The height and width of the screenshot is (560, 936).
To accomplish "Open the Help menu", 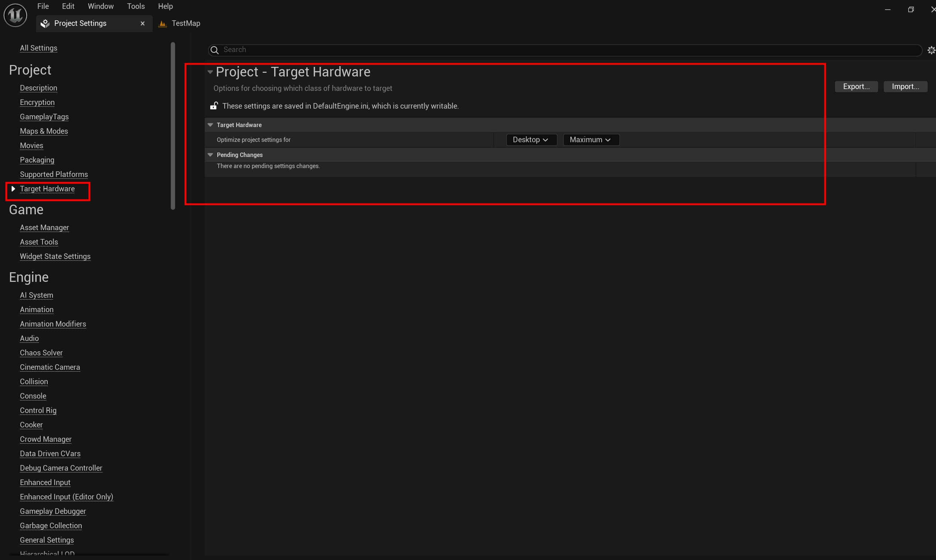I will (165, 6).
